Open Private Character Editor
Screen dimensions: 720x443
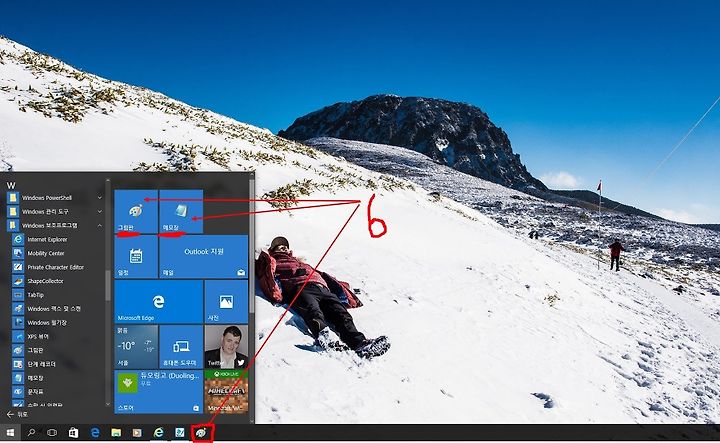[x=57, y=267]
